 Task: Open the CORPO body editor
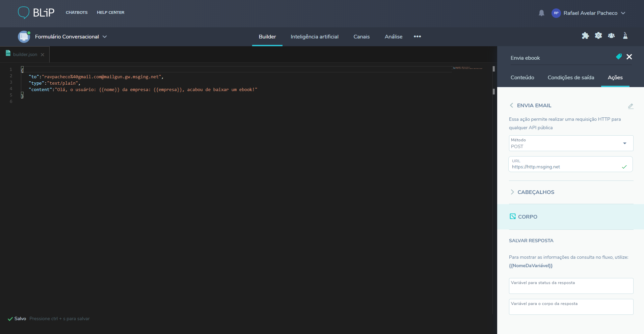[570, 217]
